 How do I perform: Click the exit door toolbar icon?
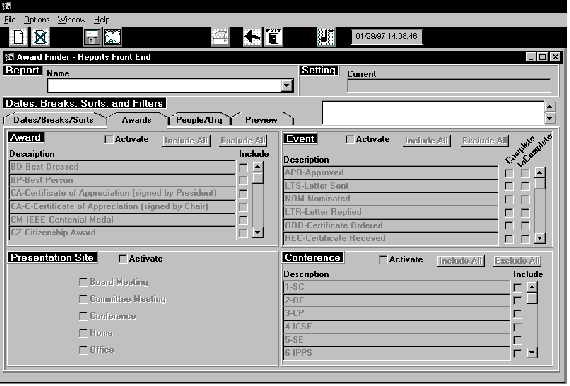(x=273, y=37)
